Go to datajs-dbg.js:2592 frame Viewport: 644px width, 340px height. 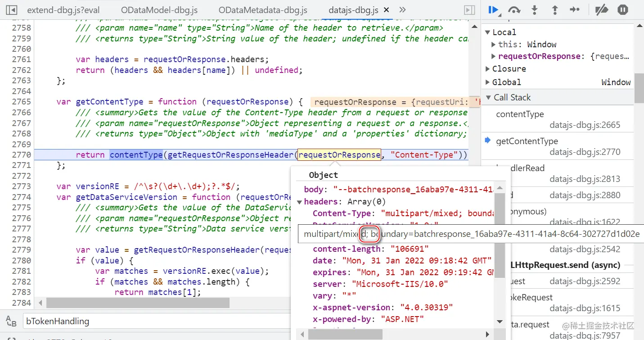pyautogui.click(x=585, y=281)
